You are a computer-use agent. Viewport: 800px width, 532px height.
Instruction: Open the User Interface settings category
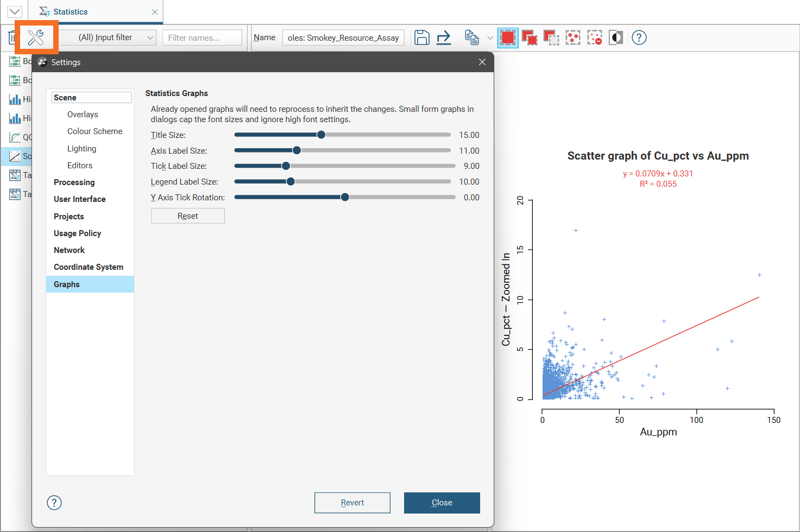[79, 199]
